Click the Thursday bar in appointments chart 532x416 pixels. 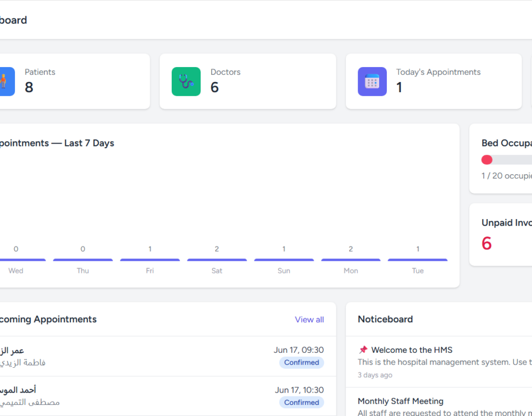83,260
